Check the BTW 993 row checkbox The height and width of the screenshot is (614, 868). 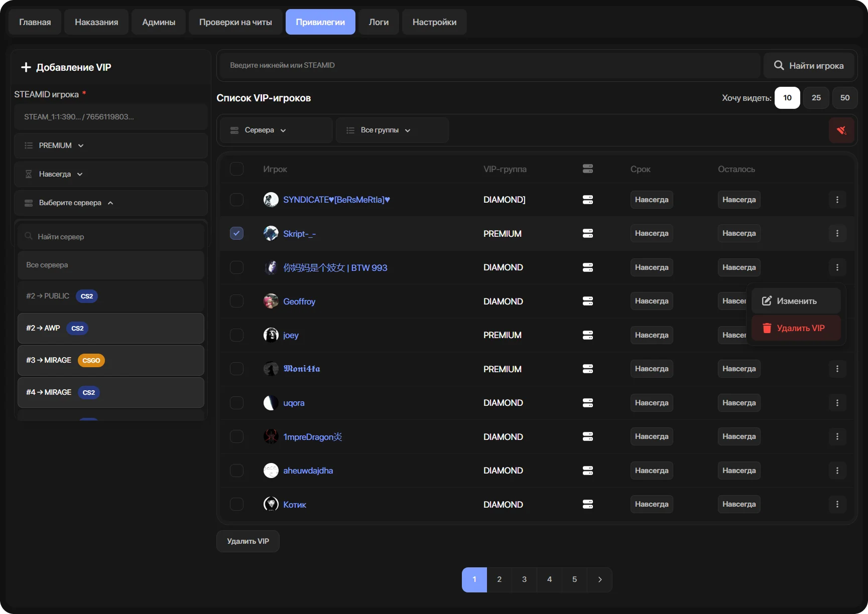(x=236, y=267)
